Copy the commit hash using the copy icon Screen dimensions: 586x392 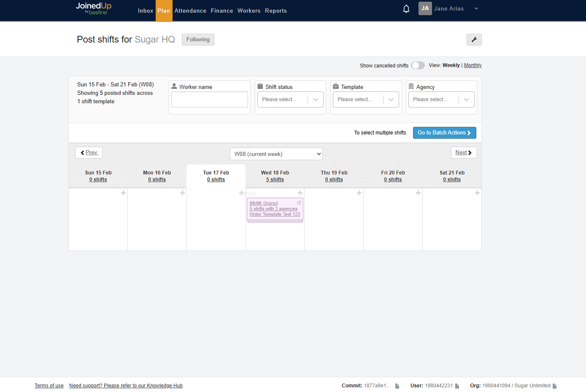tap(397, 386)
